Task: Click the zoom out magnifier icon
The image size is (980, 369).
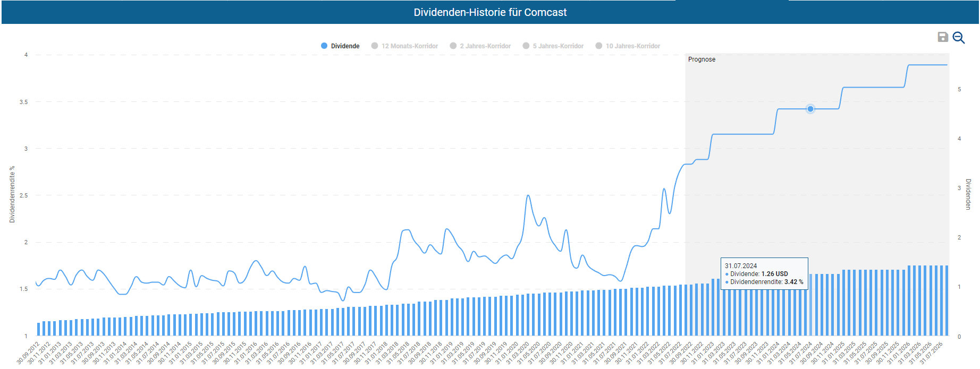Action: click(959, 38)
